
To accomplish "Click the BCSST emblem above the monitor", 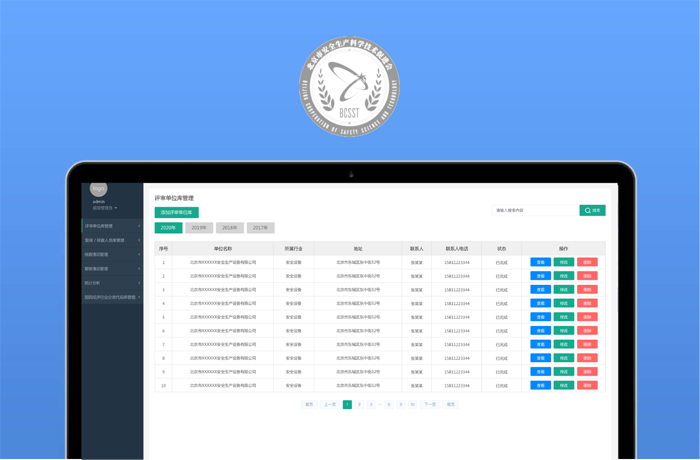I will coord(349,88).
